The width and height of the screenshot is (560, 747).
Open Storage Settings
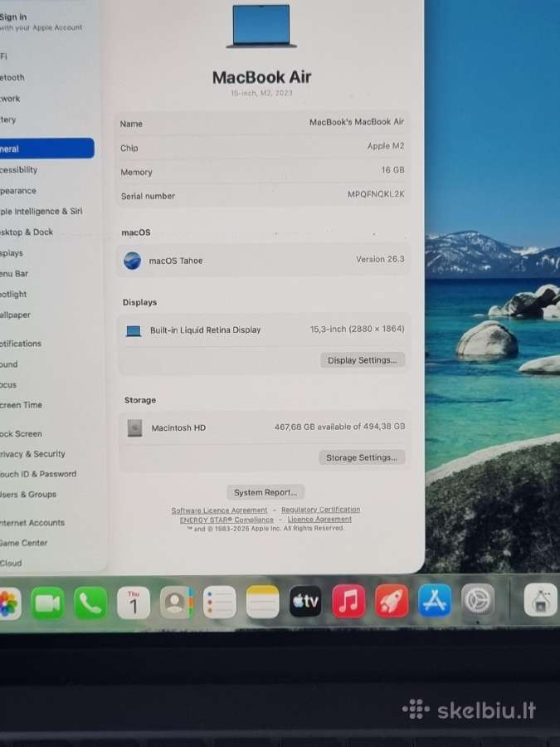(362, 457)
